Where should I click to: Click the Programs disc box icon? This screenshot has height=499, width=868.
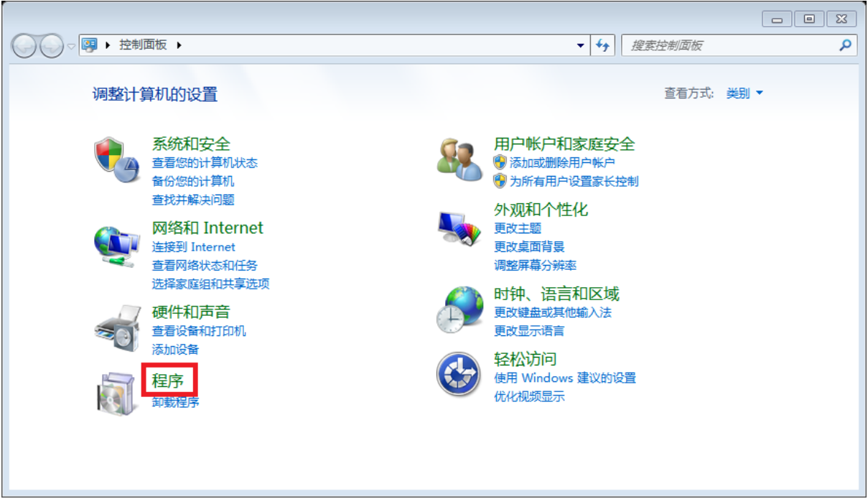pyautogui.click(x=115, y=393)
